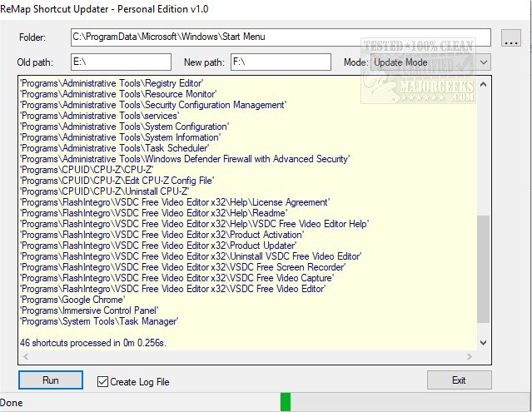
Task: Select the 'Programs\Google Chrome' log line
Action: coord(72,300)
